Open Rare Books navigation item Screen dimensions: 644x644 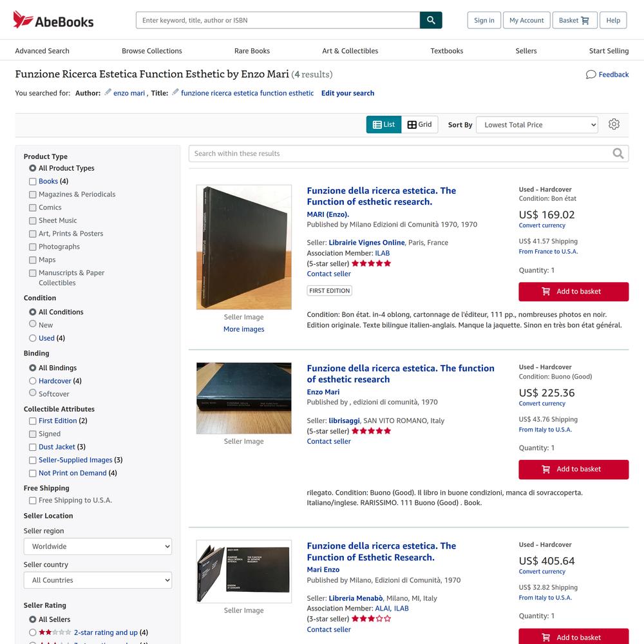(x=252, y=51)
